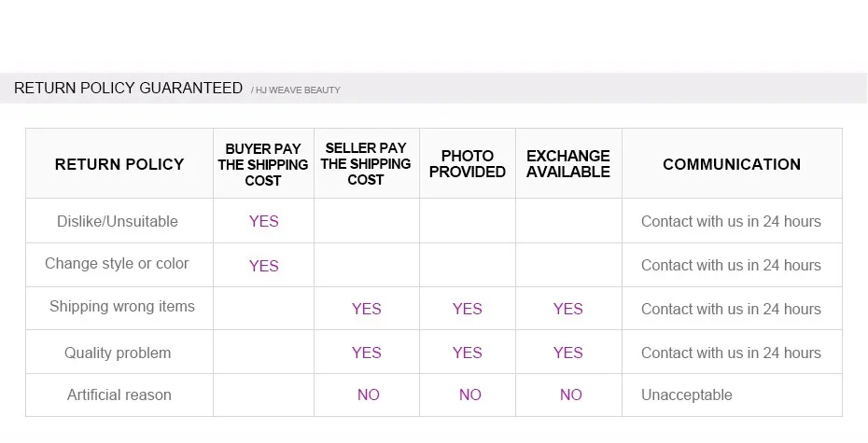
Task: Select the Artificial reason row label
Action: click(x=119, y=395)
